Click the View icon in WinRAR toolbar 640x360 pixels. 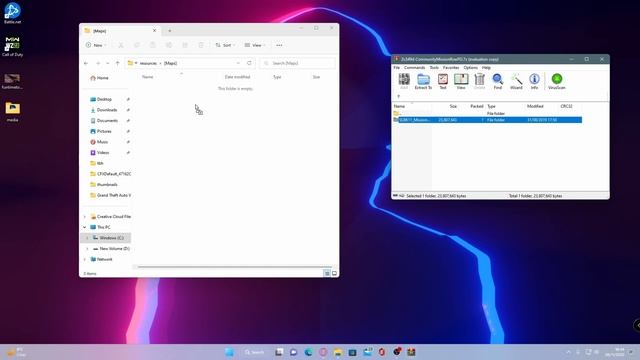coord(461,81)
